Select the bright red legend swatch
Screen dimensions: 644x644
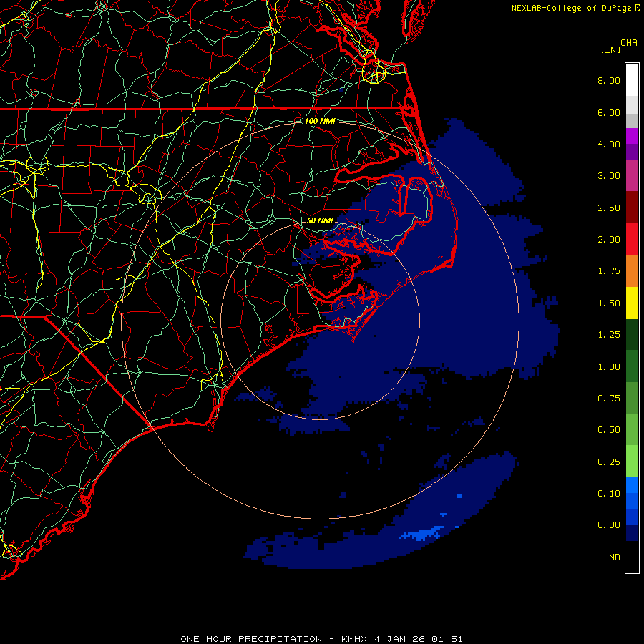(x=632, y=239)
